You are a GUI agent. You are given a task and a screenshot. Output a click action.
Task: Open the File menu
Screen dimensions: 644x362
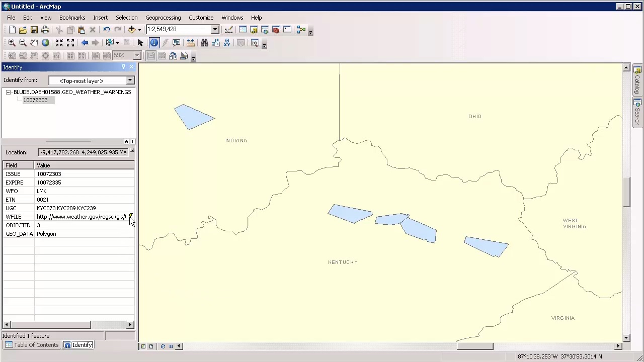pyautogui.click(x=11, y=18)
